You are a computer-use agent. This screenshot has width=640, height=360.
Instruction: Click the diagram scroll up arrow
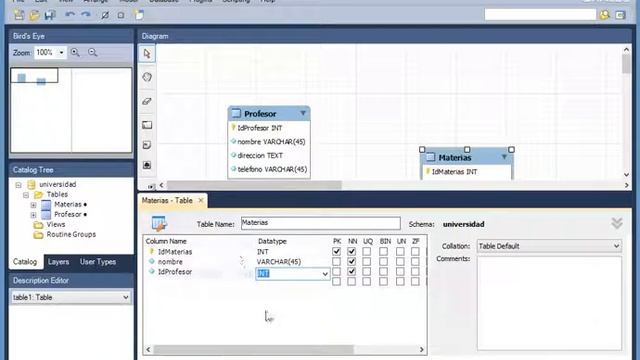(627, 50)
